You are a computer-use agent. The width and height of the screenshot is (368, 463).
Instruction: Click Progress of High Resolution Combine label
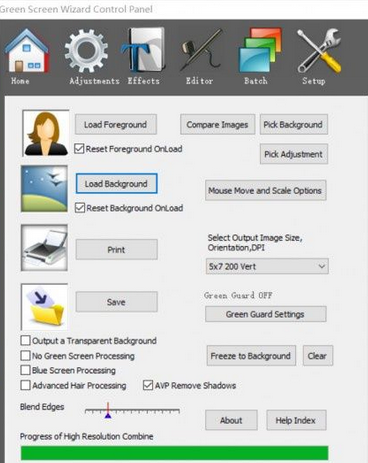click(87, 436)
